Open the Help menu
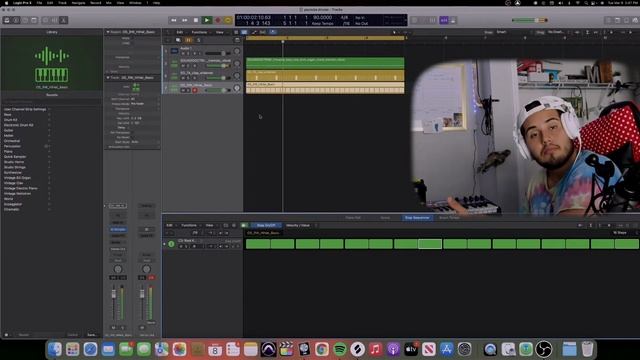 tap(156, 3)
